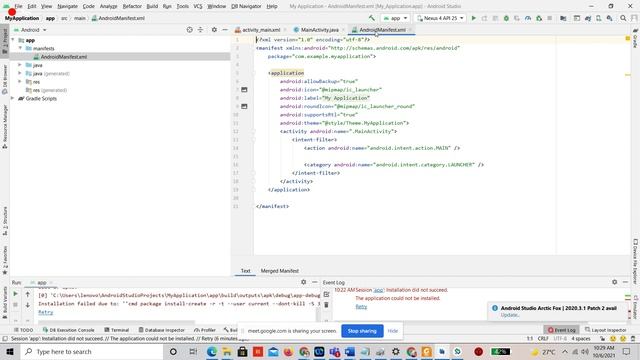Click the Debug app bug icon
This screenshot has width=640, height=360.
[506, 18]
